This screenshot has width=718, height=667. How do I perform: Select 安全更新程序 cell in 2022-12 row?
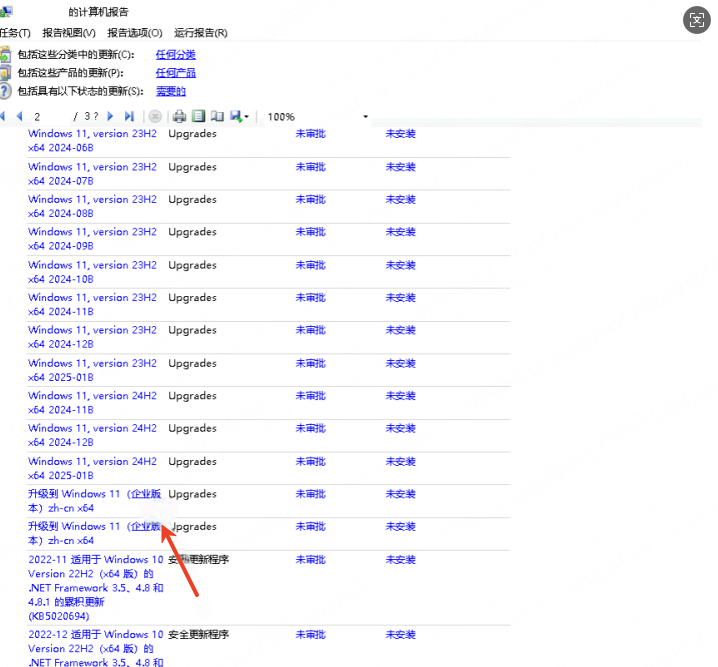click(198, 635)
